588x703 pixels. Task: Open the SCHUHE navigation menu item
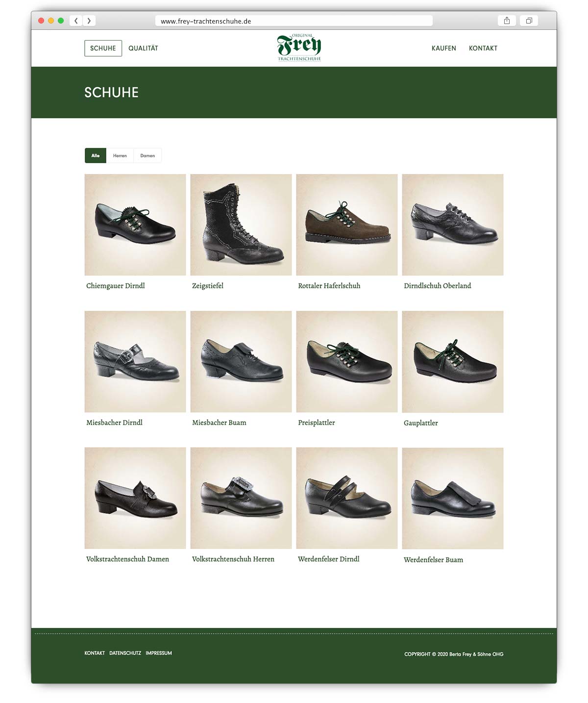[x=103, y=48]
